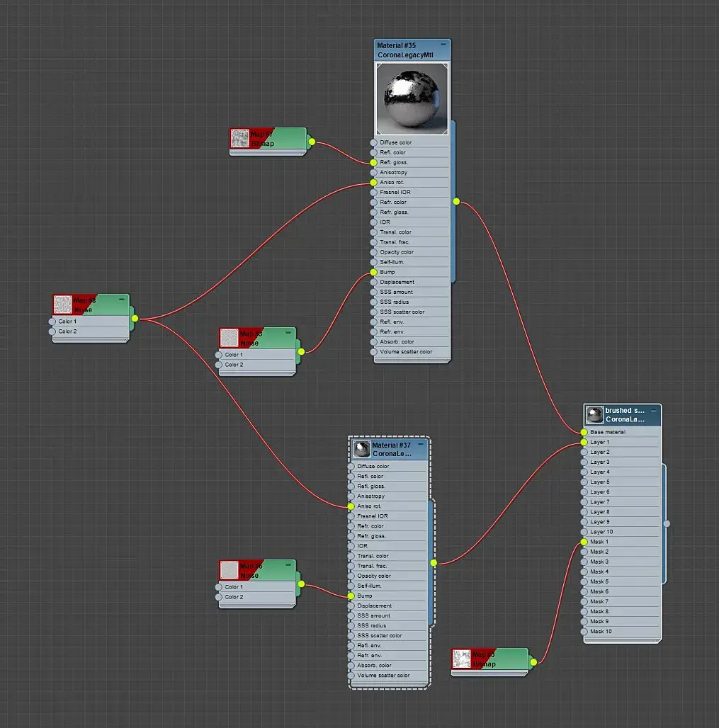Click the connected Mask 1 socket
719x728 pixels.
[584, 542]
